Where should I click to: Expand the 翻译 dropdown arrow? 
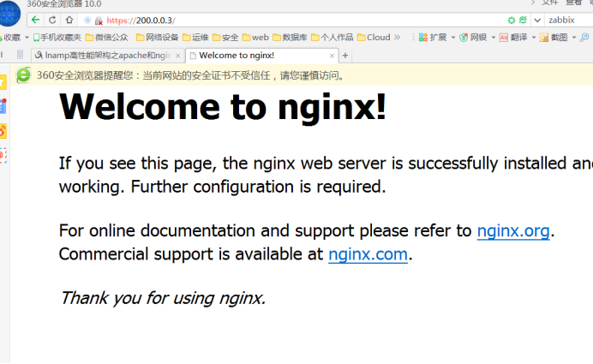(534, 38)
